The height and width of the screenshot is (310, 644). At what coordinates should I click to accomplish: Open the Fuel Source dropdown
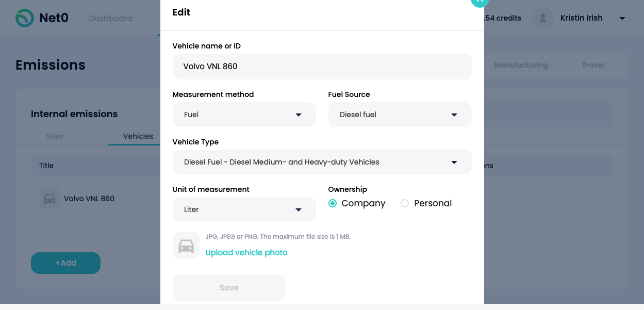[400, 115]
